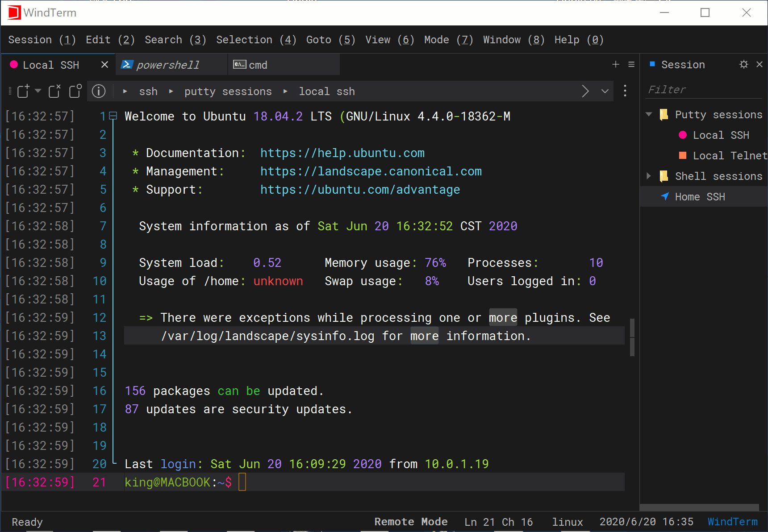This screenshot has height=532, width=768.
Task: Select the ssh breadcrumb segment
Action: pyautogui.click(x=148, y=91)
